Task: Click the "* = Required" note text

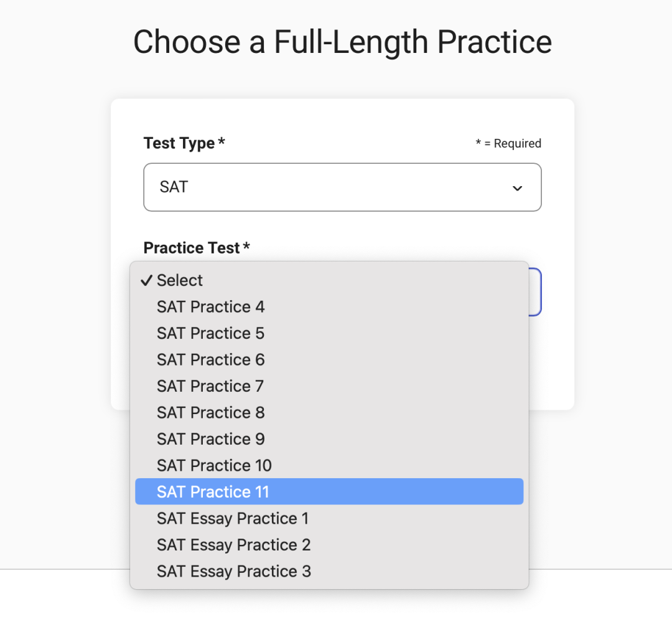Action: pyautogui.click(x=508, y=144)
